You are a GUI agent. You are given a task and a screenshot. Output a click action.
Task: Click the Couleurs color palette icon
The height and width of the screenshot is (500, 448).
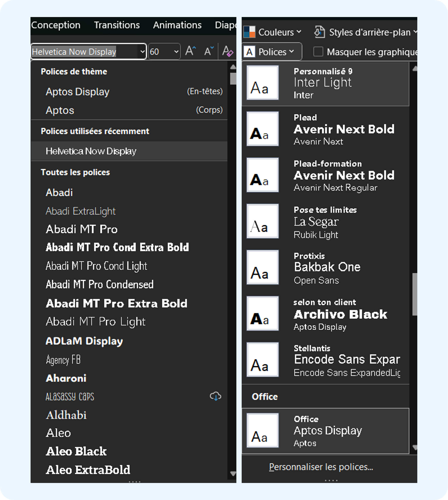(x=249, y=32)
